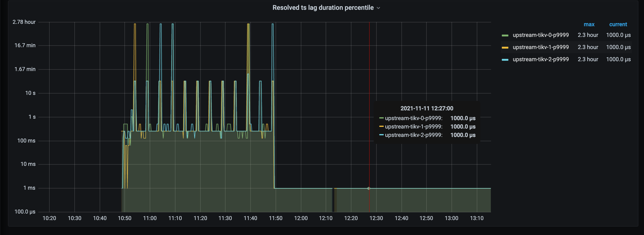Screen dimensions: 644x235
Task: Sort legend by the max column header
Action: [x=590, y=25]
